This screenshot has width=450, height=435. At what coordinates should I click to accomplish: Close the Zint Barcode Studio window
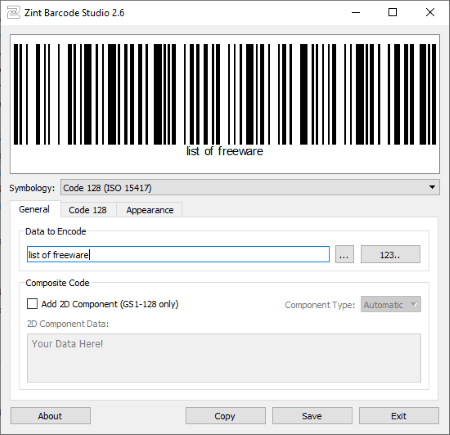click(x=430, y=13)
